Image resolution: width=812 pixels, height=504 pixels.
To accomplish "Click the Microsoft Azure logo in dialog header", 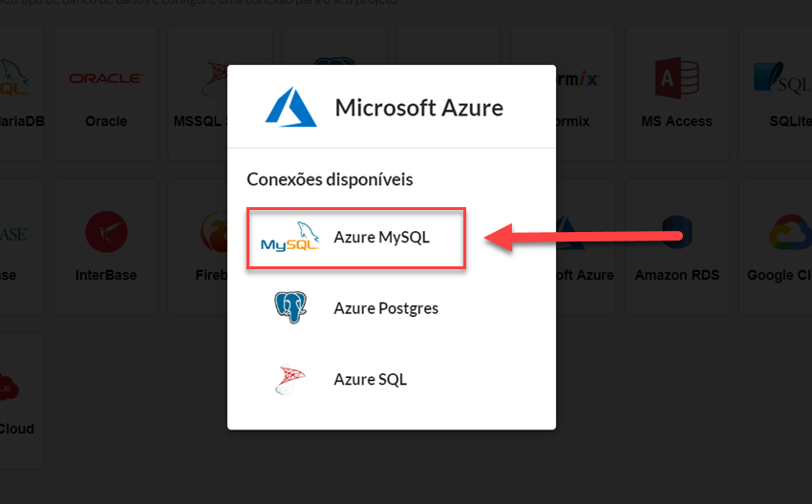I will click(290, 107).
